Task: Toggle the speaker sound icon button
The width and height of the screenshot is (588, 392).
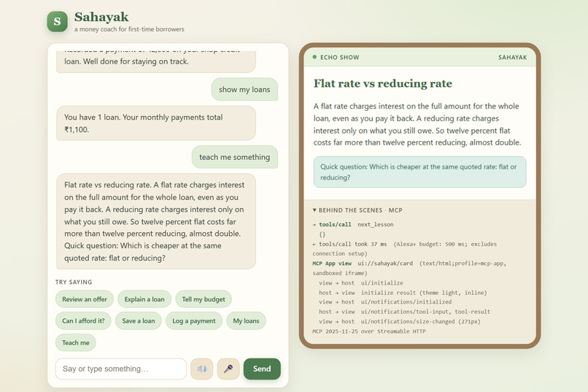Action: pyautogui.click(x=202, y=369)
